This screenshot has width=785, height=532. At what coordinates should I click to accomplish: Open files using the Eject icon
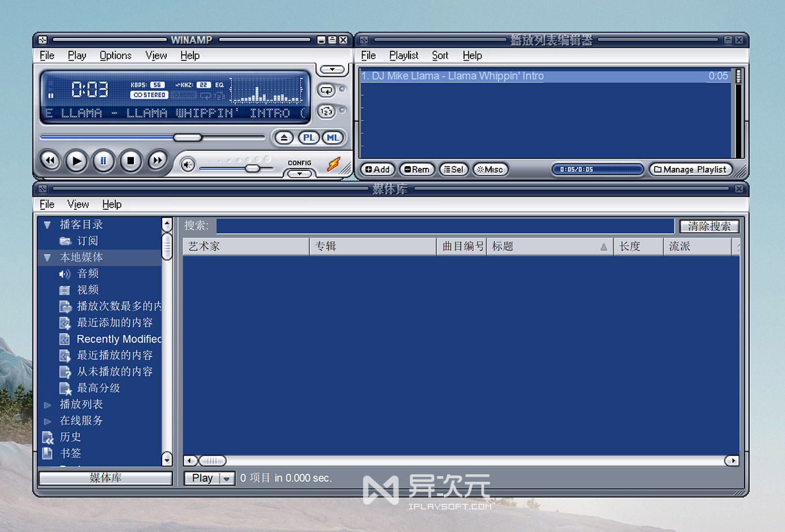tap(283, 137)
